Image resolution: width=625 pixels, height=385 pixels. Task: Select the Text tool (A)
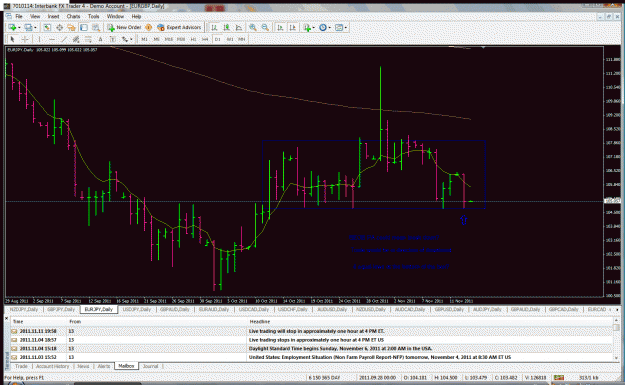[100, 39]
